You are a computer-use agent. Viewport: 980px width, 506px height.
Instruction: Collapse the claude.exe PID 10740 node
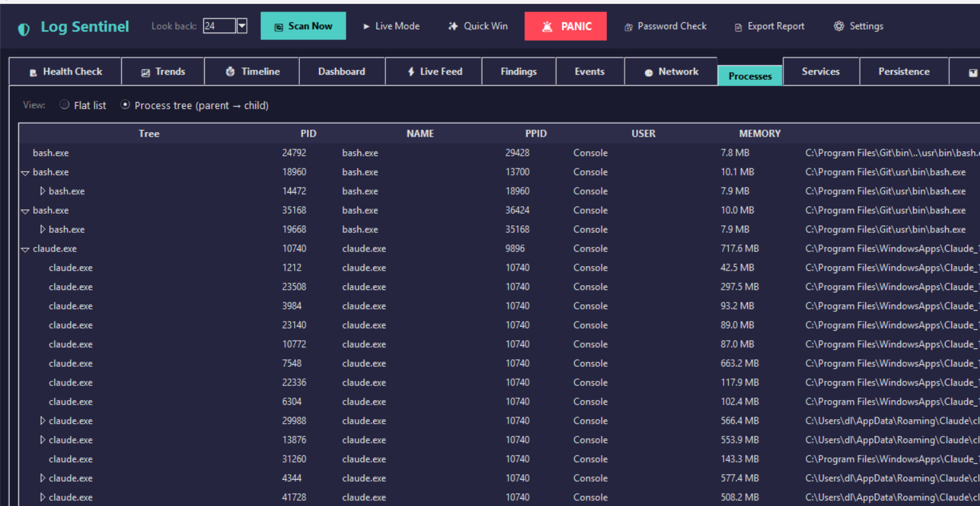tap(26, 249)
